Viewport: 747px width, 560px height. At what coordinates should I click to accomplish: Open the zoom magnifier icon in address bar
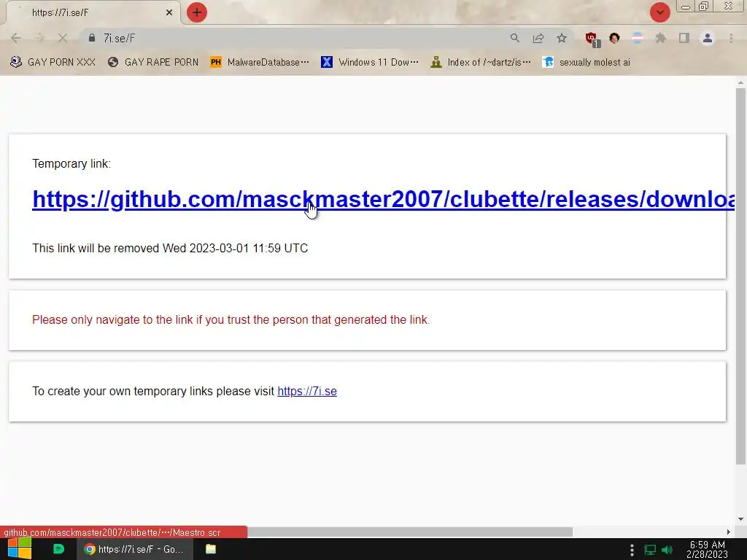514,38
